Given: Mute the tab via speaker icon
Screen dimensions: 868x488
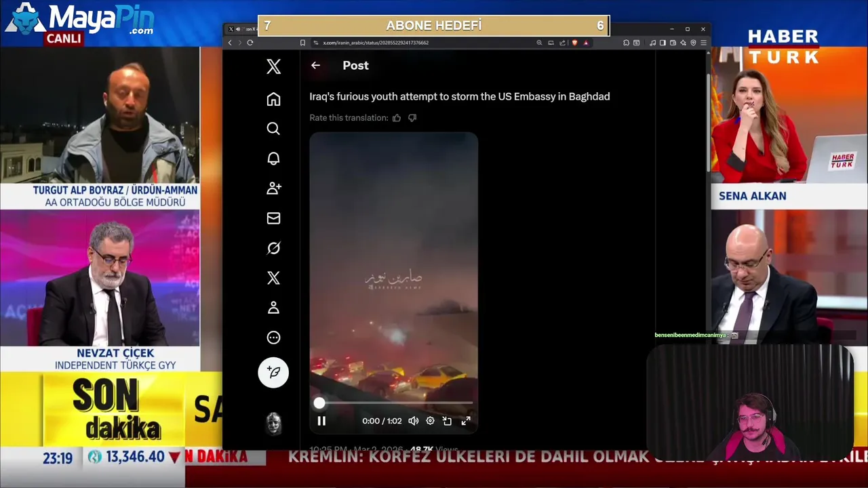Looking at the screenshot, I should 237,29.
